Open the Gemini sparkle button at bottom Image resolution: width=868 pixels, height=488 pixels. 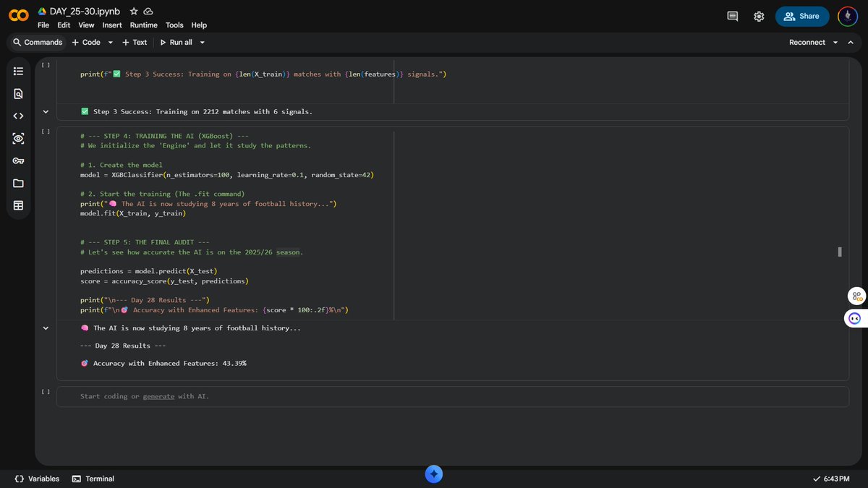[433, 474]
